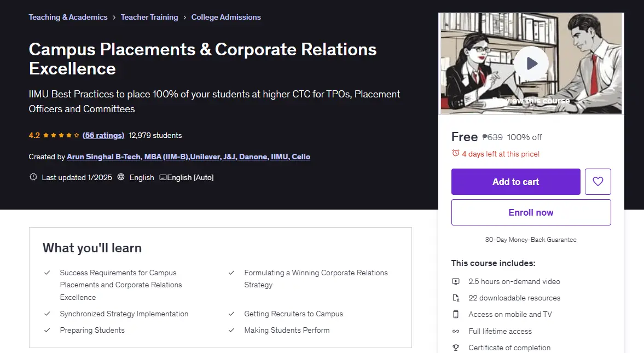Screen dimensions: 644x353
Task: Click 'Certificate of completion' text
Action: click(510, 348)
